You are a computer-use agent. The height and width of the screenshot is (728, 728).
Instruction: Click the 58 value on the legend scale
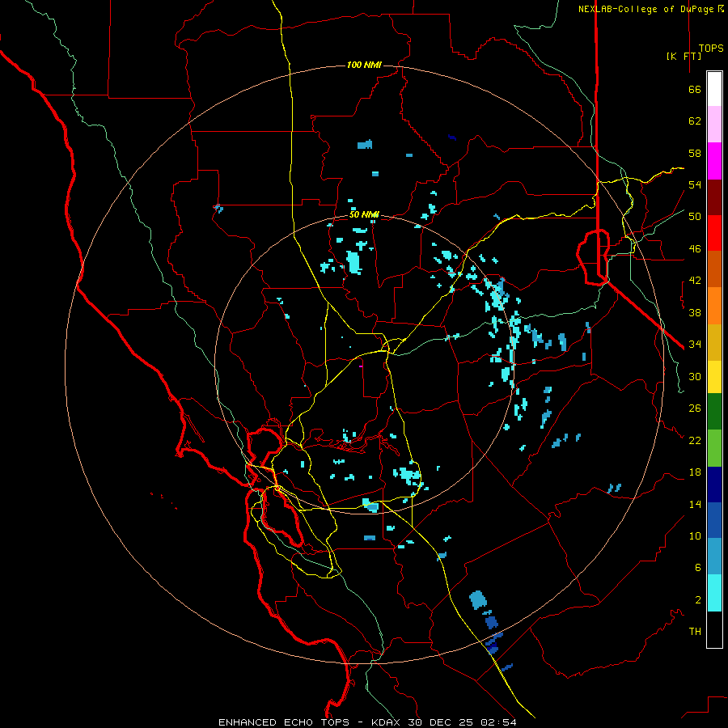[695, 153]
